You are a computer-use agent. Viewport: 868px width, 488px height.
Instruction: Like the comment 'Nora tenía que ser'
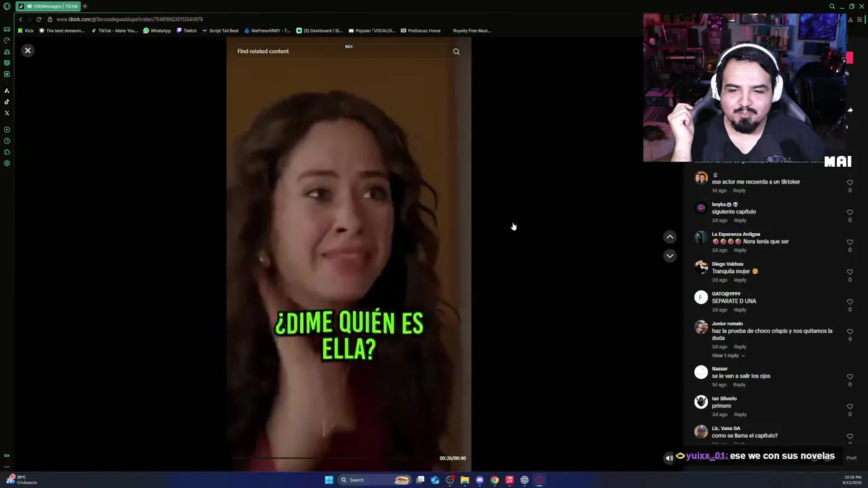(850, 242)
